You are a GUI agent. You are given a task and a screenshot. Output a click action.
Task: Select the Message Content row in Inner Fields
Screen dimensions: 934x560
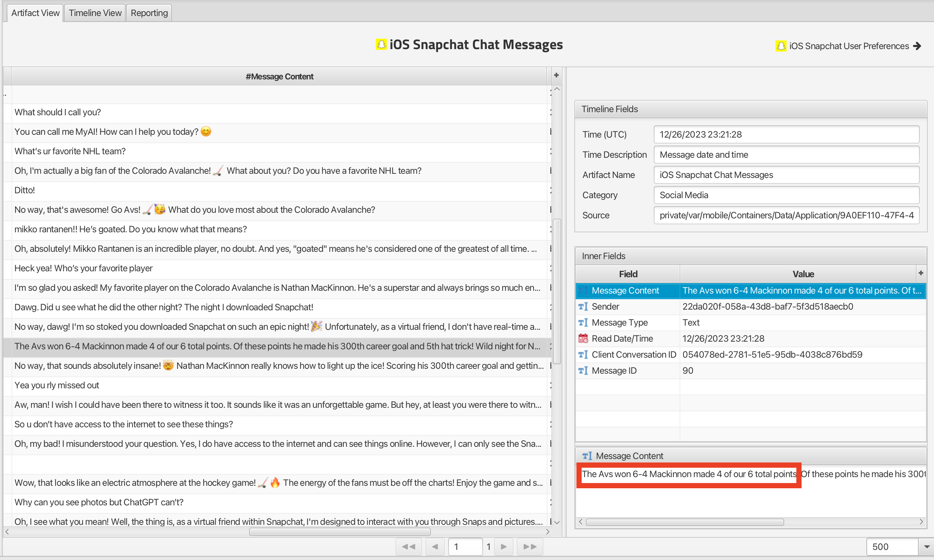751,290
